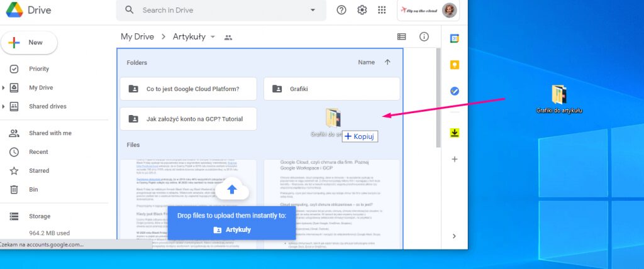Click the shared folder people icon
The image size is (644, 269).
coord(228,37)
